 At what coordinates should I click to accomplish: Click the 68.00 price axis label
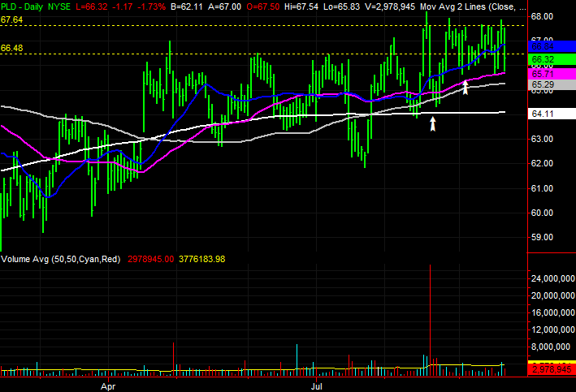click(x=542, y=16)
